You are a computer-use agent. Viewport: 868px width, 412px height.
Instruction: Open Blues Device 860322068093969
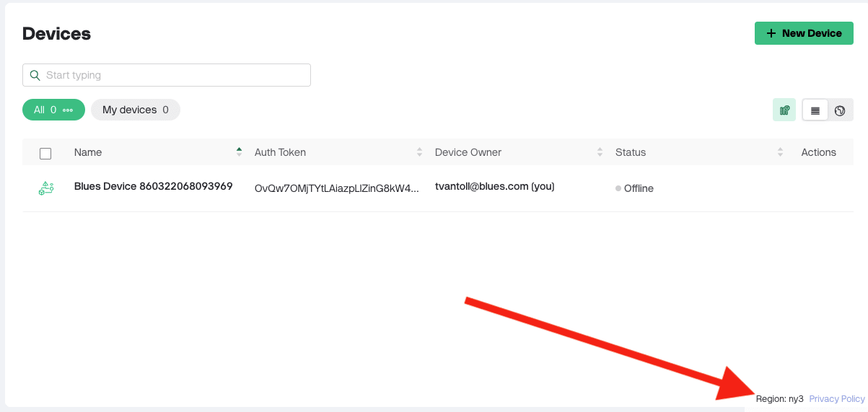coord(154,186)
